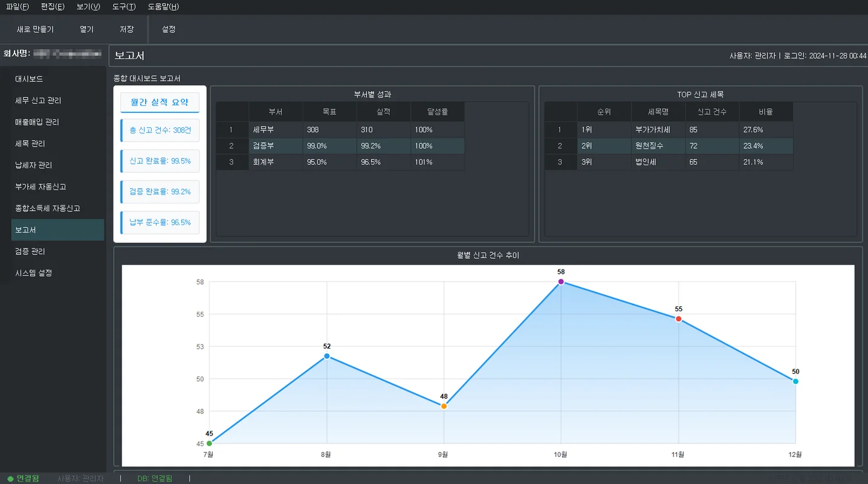Click the 월간 실적 요약 button
868x484 pixels.
point(160,102)
